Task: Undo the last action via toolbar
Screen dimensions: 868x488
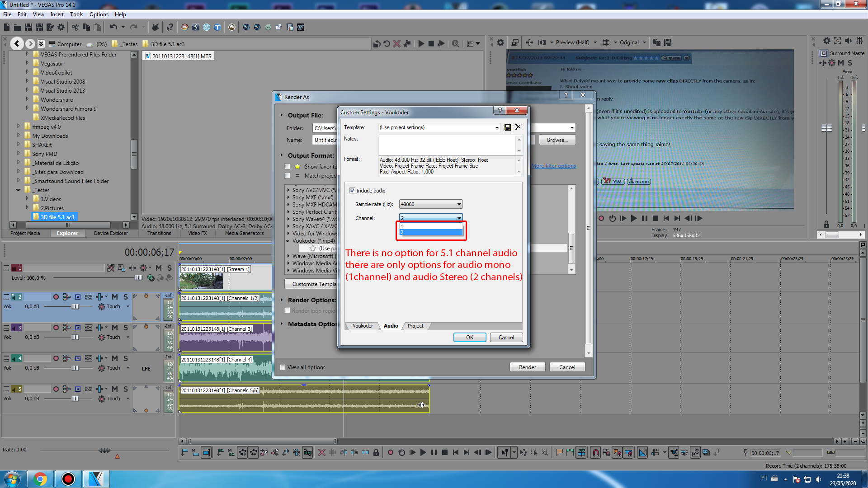Action: (113, 27)
